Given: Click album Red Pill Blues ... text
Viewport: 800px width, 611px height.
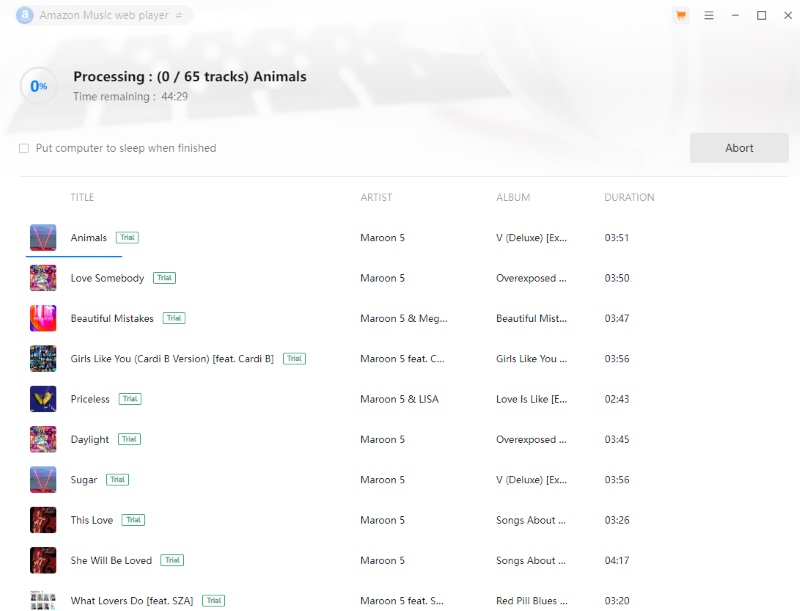Looking at the screenshot, I should click(x=531, y=600).
